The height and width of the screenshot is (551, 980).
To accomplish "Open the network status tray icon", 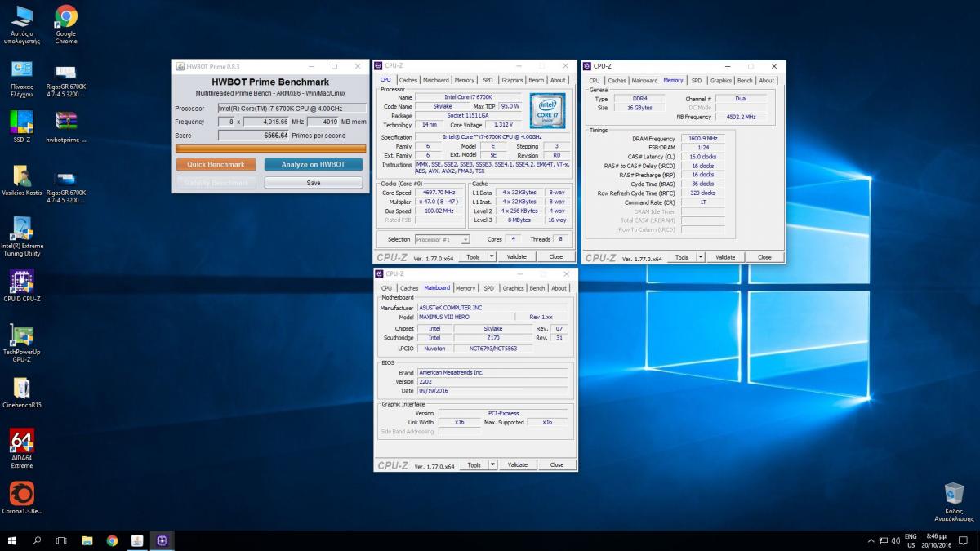I will pyautogui.click(x=882, y=540).
